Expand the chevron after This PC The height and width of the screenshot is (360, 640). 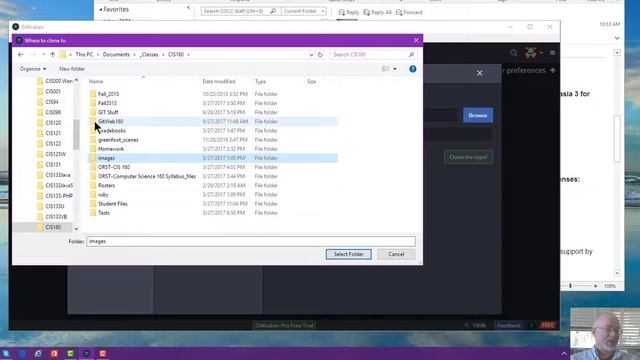(x=98, y=54)
